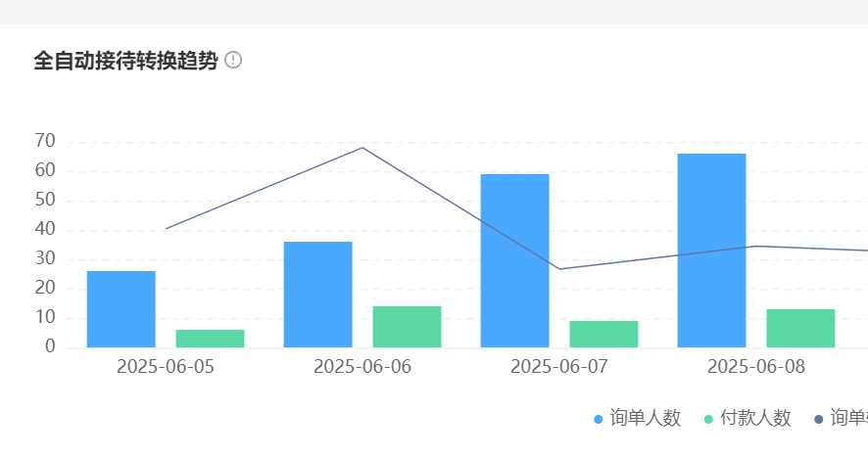Click the 2025-06-07 axis label
Image resolution: width=868 pixels, height=458 pixels.
559,367
